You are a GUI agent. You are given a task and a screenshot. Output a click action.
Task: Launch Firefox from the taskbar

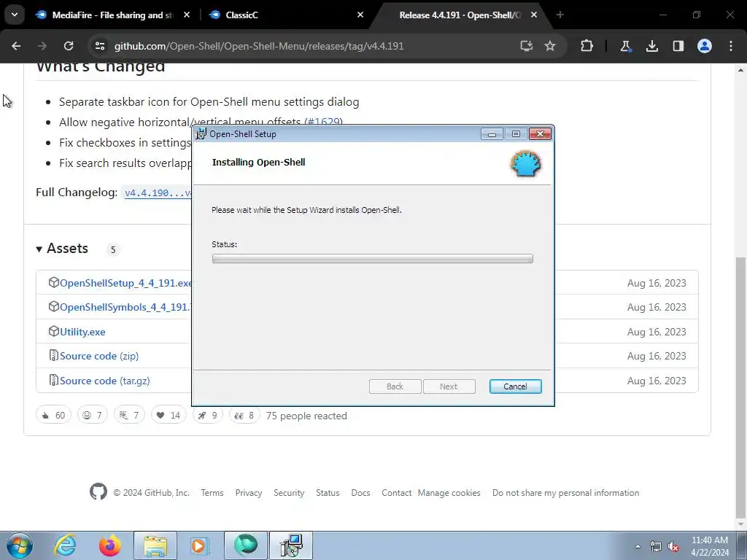click(x=110, y=545)
